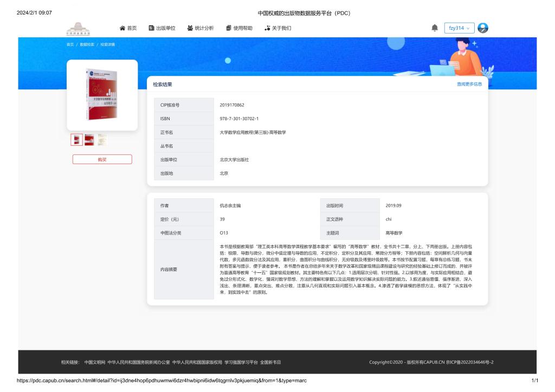The width and height of the screenshot is (555, 392).
Task: Open 中华人民共和国国家版权局 footer link
Action: [197, 362]
